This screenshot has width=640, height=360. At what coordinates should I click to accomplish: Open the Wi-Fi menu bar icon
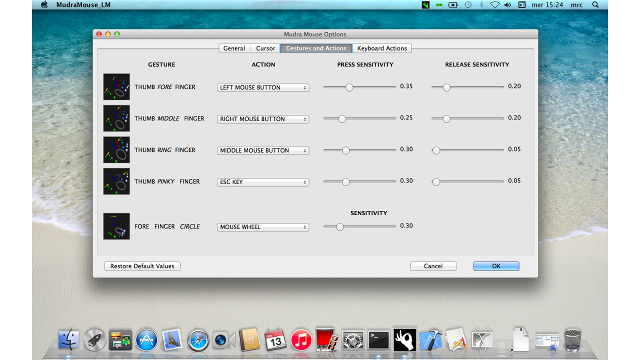[x=495, y=5]
